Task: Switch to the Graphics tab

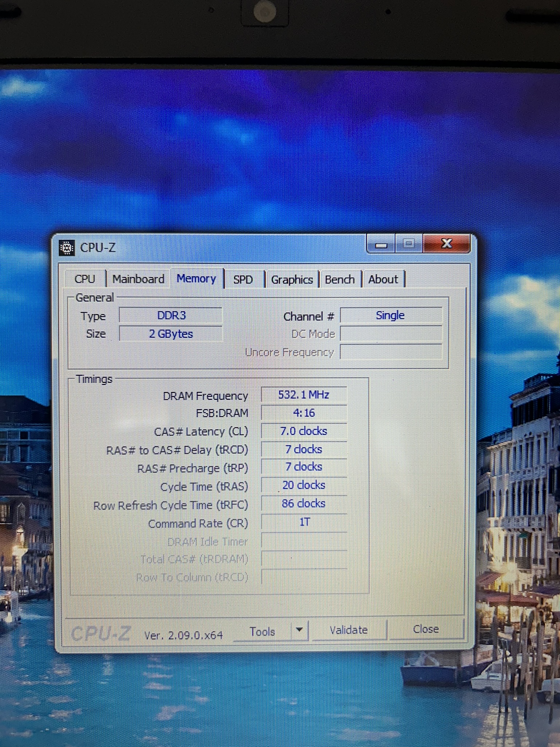Action: click(x=292, y=280)
